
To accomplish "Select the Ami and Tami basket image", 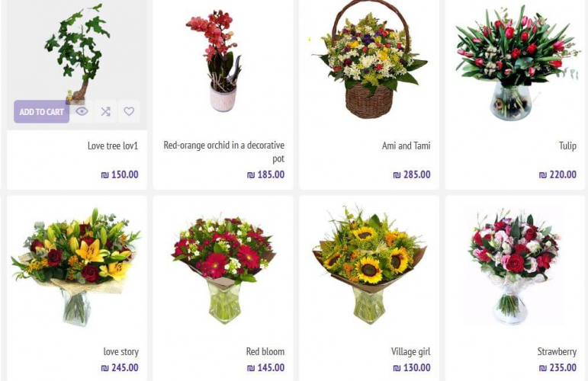I will 369,60.
